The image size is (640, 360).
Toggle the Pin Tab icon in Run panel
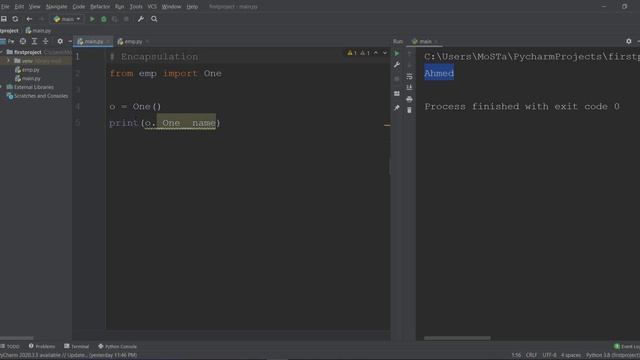pyautogui.click(x=396, y=108)
